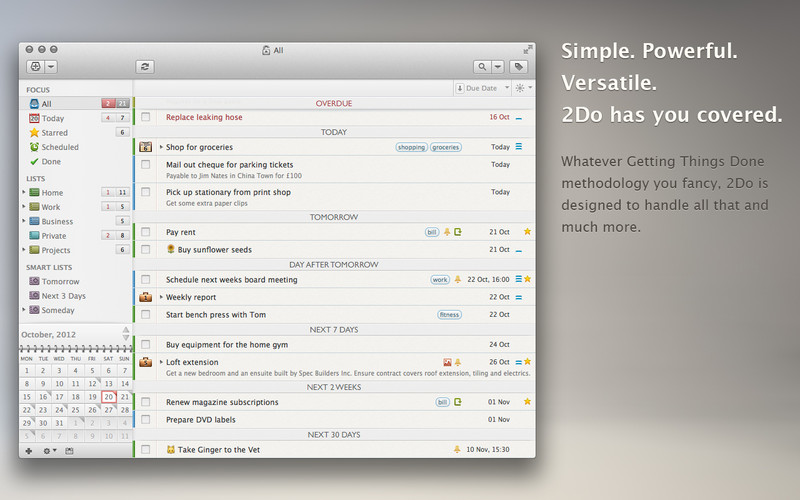Open the tags panel with the tag icon

(518, 67)
